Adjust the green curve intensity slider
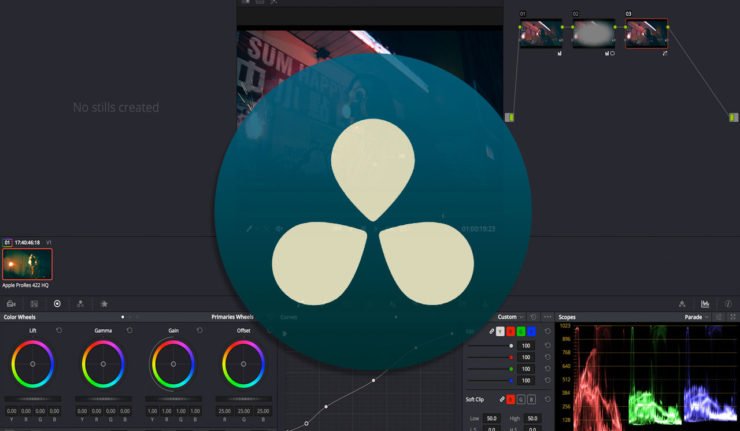 [x=490, y=369]
